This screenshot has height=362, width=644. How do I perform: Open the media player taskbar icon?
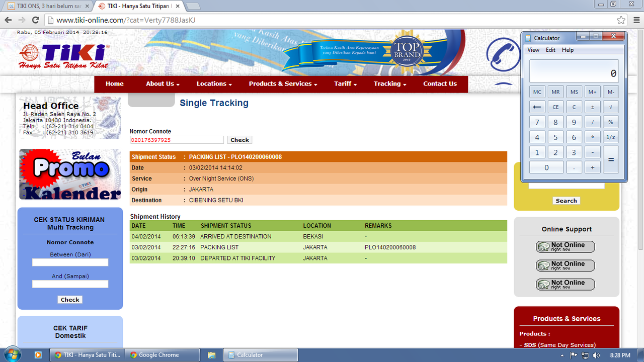(x=38, y=355)
